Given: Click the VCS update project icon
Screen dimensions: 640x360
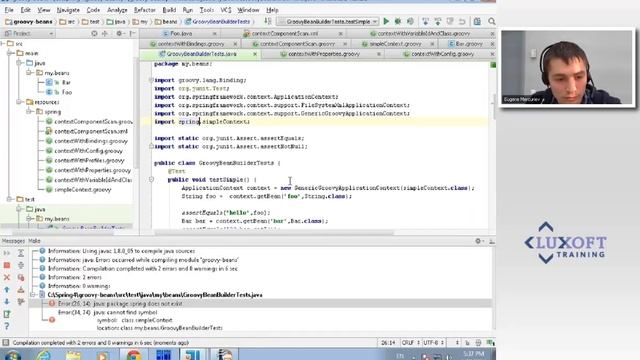Looking at the screenshot, I should tap(425, 21).
